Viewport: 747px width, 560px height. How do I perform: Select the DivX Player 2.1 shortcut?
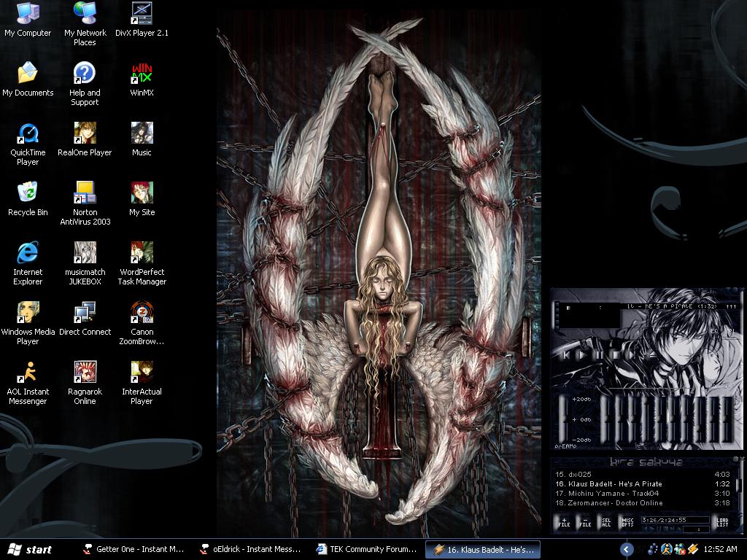[x=142, y=20]
